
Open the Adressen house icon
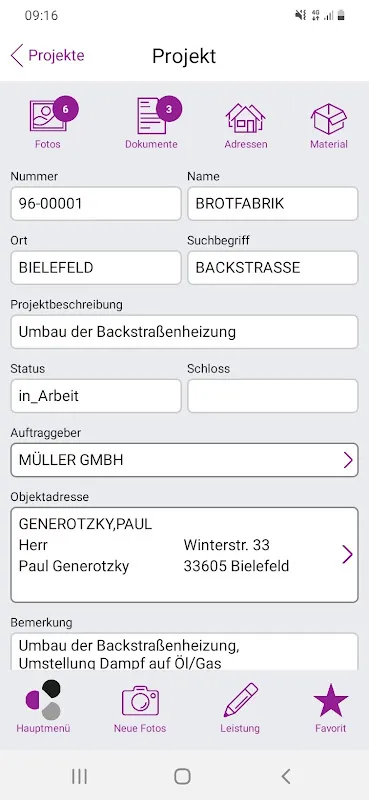[x=245, y=118]
